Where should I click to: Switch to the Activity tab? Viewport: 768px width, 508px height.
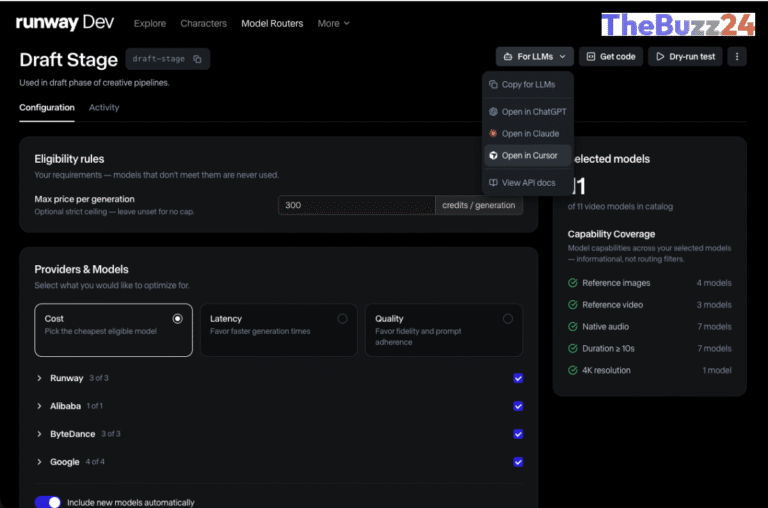(x=104, y=108)
